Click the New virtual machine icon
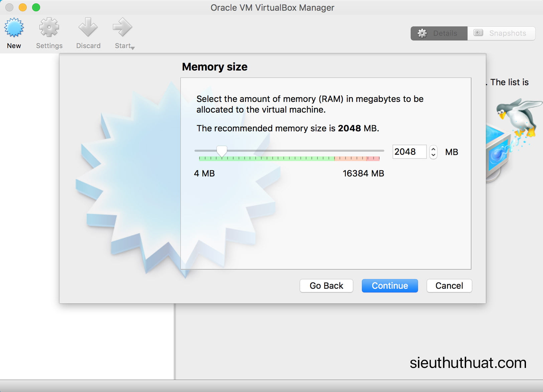The image size is (543, 392). point(14,28)
